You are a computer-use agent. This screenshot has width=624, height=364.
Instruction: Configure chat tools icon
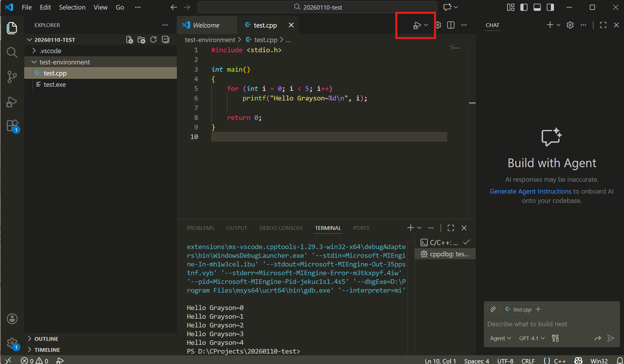tap(555, 338)
